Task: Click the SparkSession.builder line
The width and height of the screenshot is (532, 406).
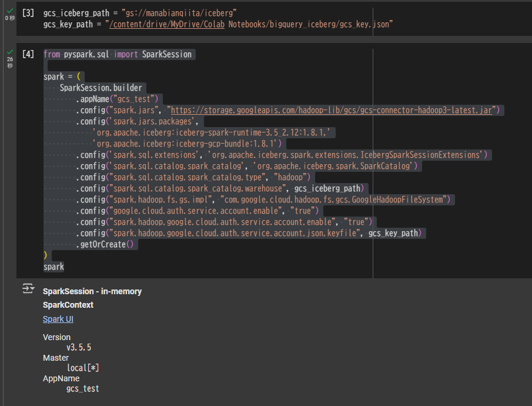Action: pos(101,88)
